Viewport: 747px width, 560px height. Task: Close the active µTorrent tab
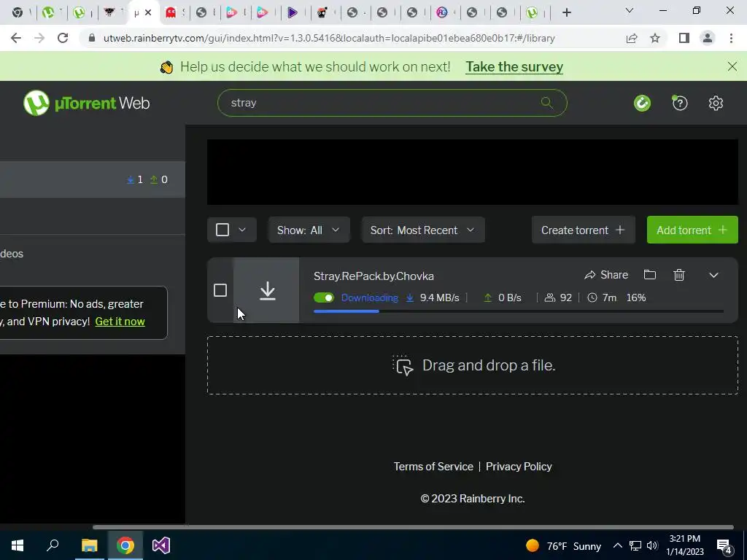click(148, 13)
